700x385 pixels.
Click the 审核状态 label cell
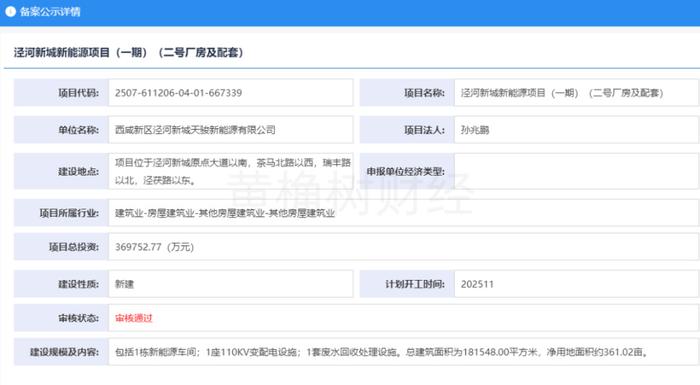(61, 318)
